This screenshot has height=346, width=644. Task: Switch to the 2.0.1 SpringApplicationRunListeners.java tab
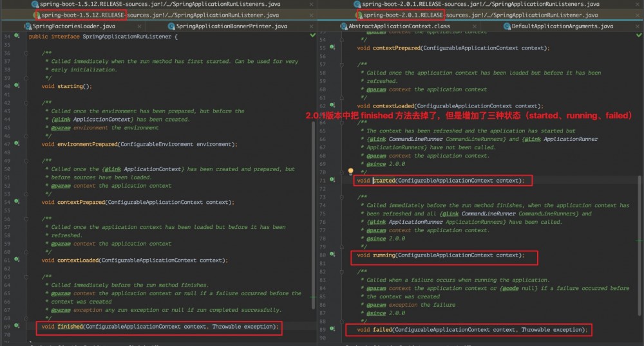[x=479, y=4]
